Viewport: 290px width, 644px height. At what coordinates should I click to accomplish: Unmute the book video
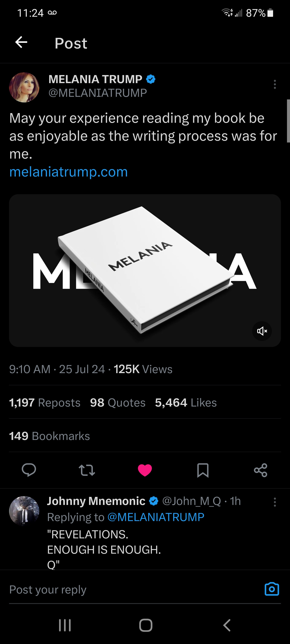262,331
